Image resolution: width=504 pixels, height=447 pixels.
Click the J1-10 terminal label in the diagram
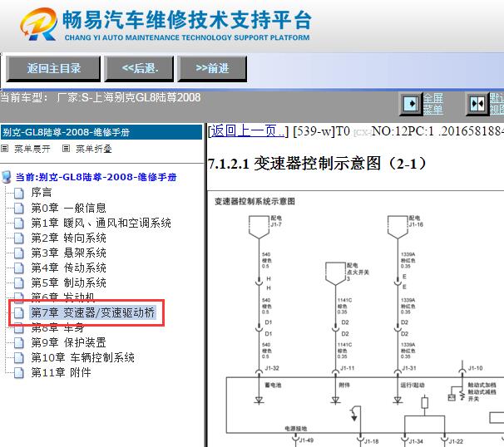(x=476, y=368)
